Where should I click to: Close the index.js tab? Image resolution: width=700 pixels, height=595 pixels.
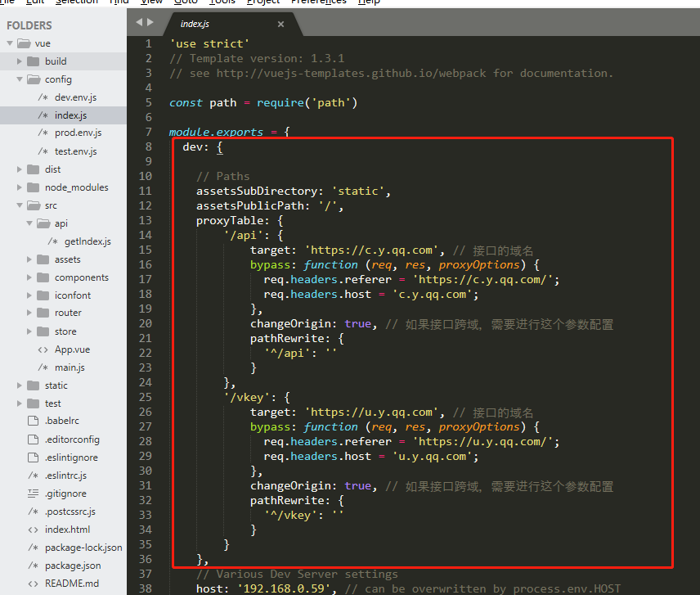tap(280, 24)
